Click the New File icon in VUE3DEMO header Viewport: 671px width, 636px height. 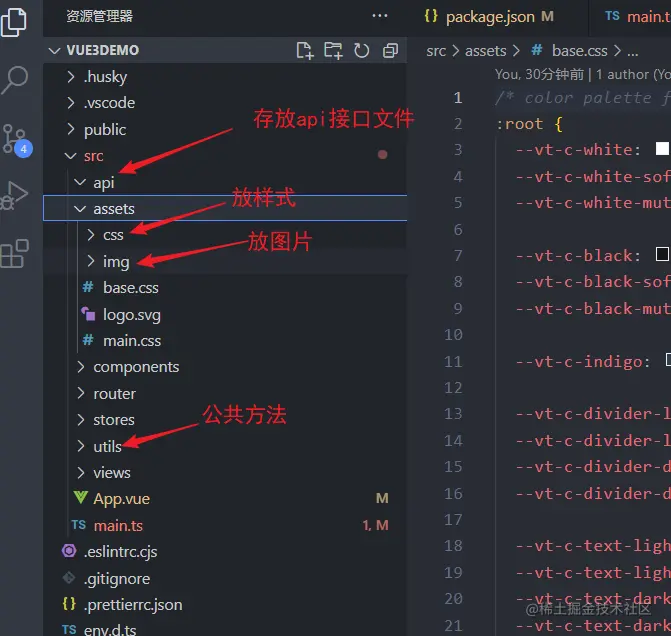(305, 51)
